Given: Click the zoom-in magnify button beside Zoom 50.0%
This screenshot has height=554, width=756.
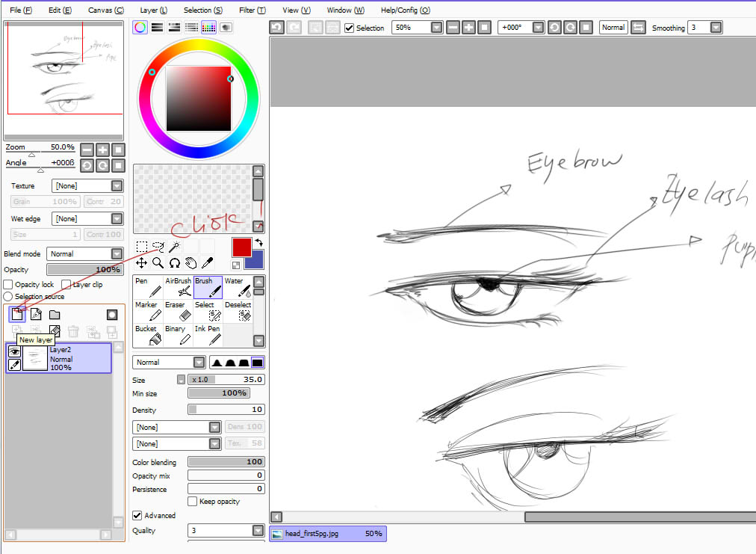Looking at the screenshot, I should pyautogui.click(x=102, y=149).
